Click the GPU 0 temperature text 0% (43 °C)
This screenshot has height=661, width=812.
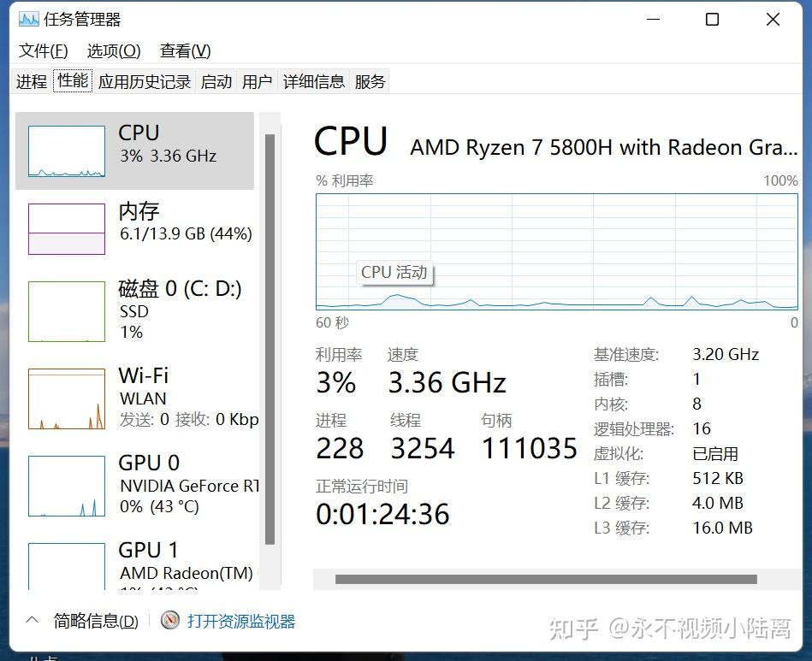(159, 506)
